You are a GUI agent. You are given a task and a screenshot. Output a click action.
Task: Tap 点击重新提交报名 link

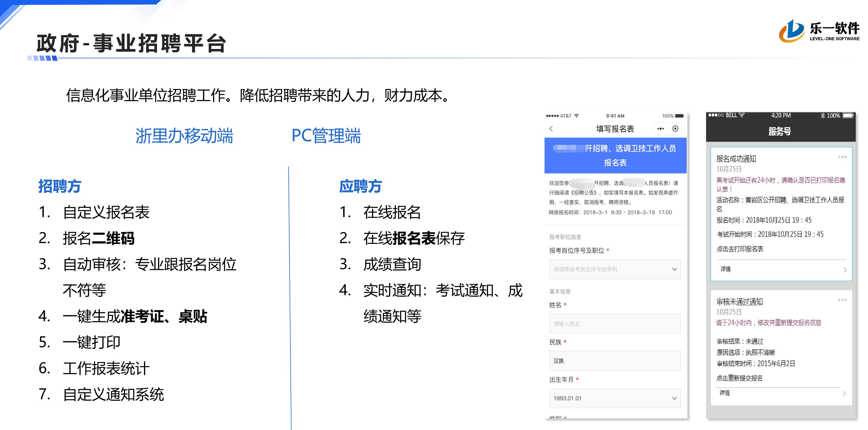tap(739, 378)
